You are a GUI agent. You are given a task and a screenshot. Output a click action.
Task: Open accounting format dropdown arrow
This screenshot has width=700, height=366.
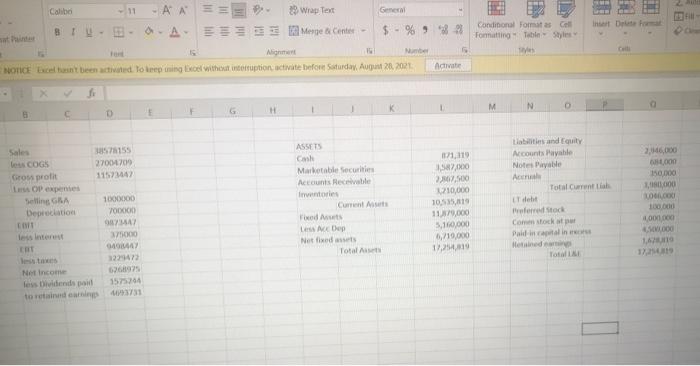coord(396,31)
